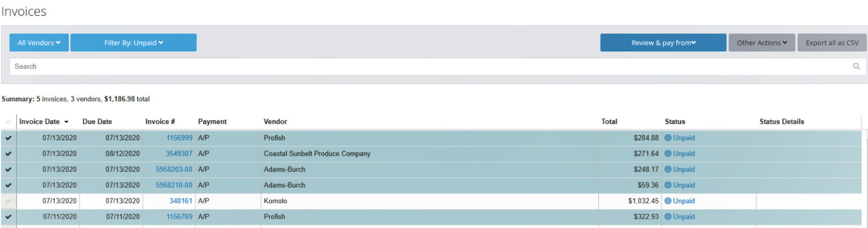Image resolution: width=868 pixels, height=228 pixels.
Task: Click the search magnifier icon
Action: pos(857,67)
